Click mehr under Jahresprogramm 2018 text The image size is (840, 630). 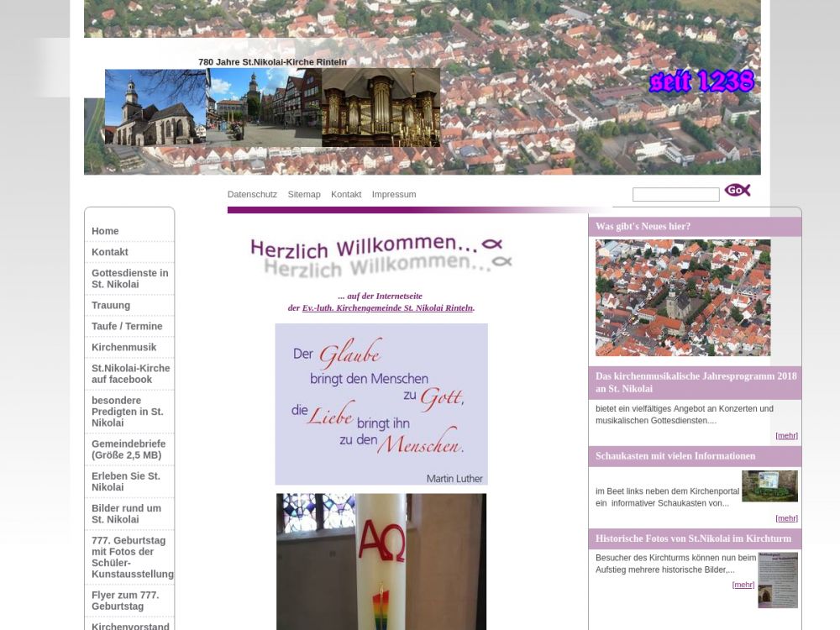(786, 435)
